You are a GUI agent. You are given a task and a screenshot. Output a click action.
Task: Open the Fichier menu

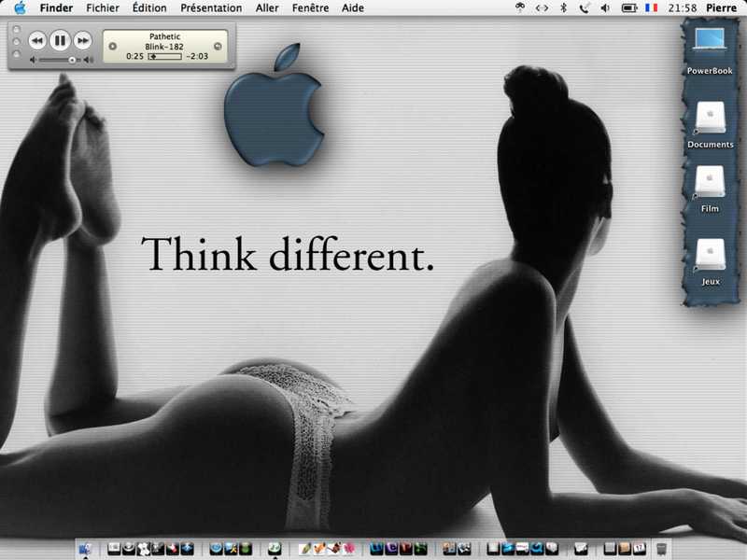point(103,7)
